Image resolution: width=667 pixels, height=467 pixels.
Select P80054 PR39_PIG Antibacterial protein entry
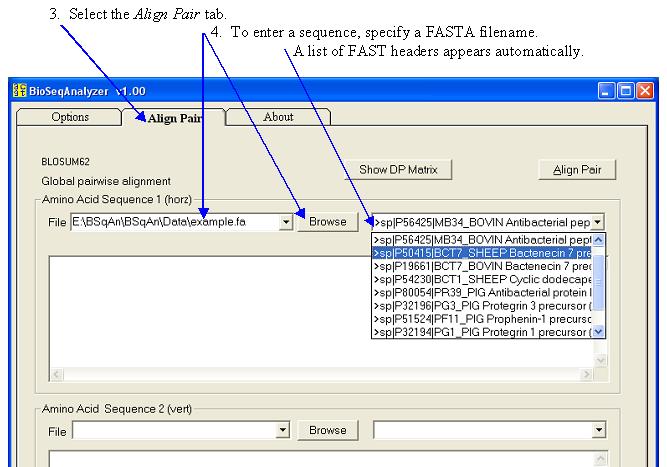482,293
